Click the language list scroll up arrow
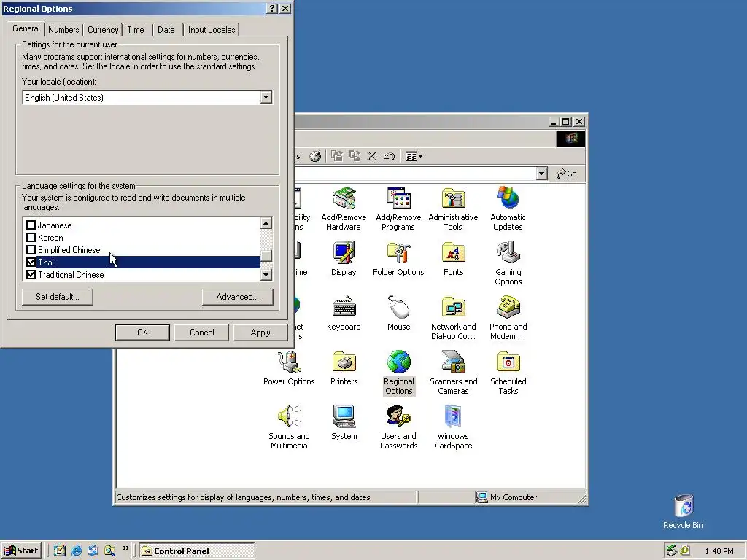This screenshot has width=747, height=560. 266,223
